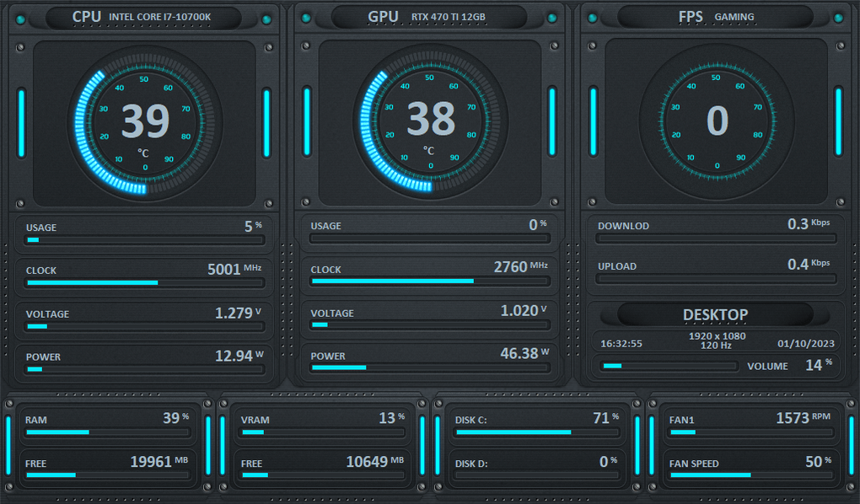
Task: Open the DESKTOP section header
Action: pyautogui.click(x=715, y=314)
